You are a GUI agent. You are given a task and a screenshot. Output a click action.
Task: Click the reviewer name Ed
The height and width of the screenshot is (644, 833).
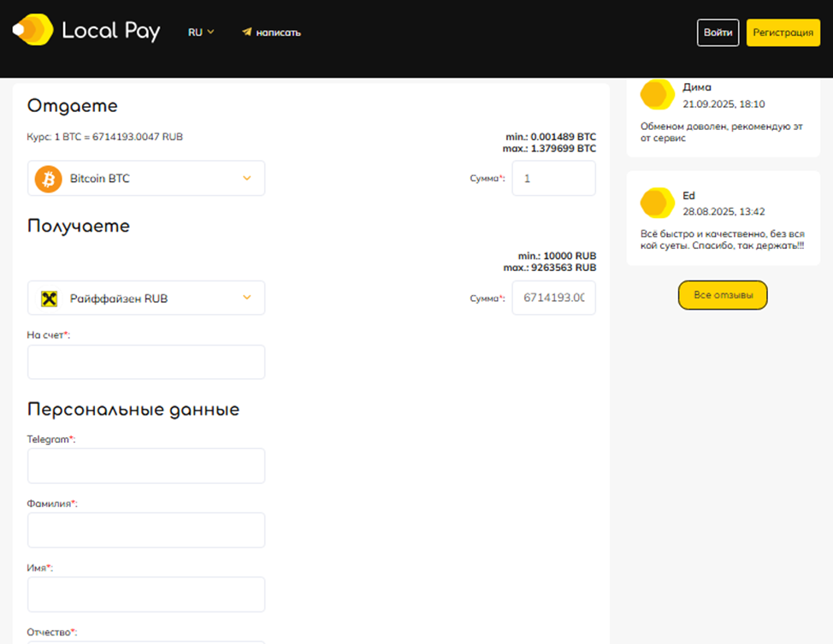(x=688, y=196)
